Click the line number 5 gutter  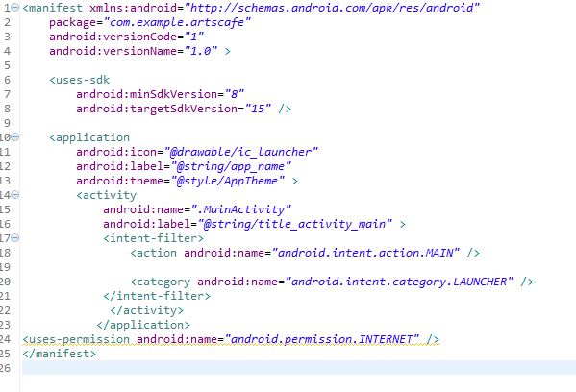7,65
